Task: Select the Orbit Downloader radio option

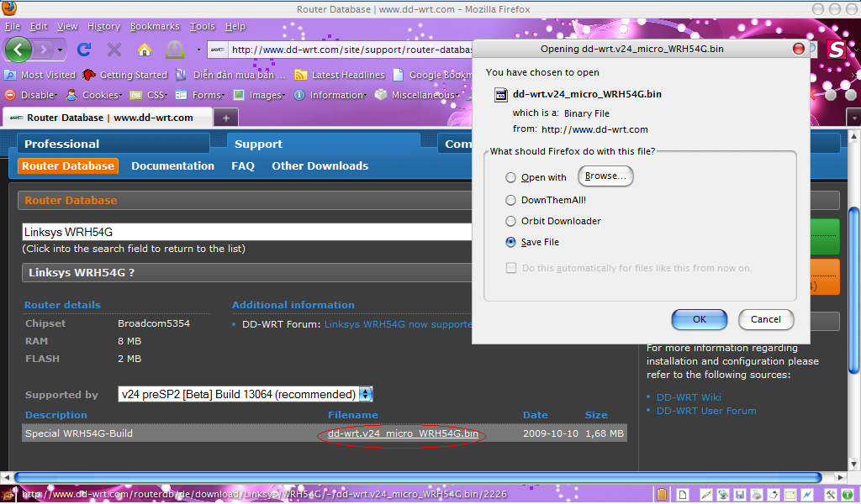Action: [510, 221]
